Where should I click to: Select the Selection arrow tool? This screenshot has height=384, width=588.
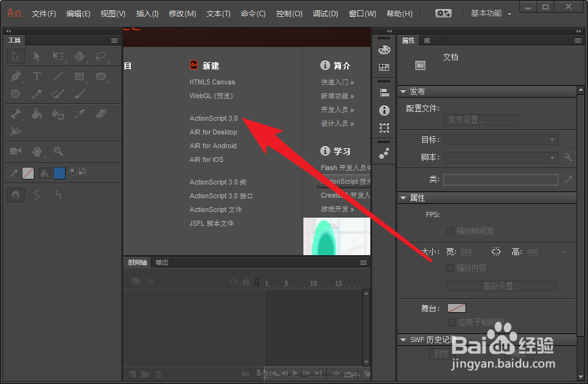pyautogui.click(x=16, y=56)
